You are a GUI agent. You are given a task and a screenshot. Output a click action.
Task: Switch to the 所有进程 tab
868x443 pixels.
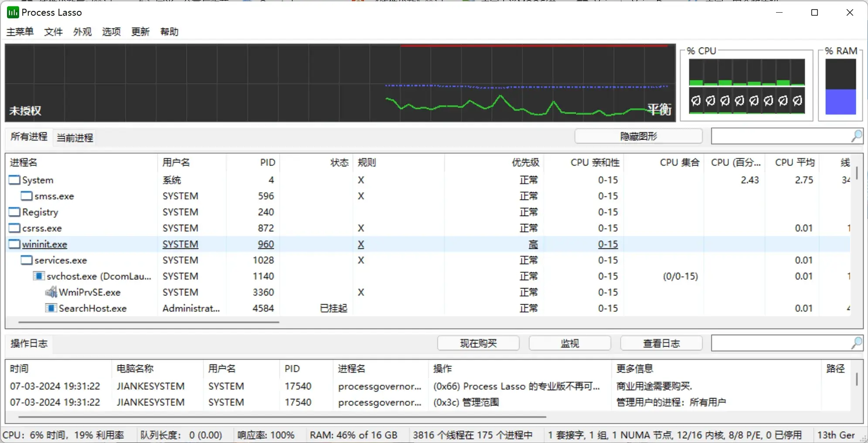coord(29,137)
